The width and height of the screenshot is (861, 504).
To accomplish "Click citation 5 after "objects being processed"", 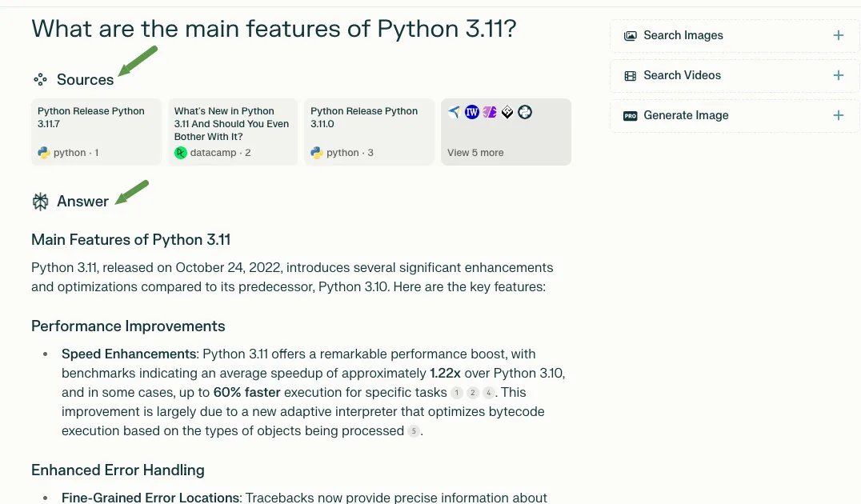I will pos(413,431).
